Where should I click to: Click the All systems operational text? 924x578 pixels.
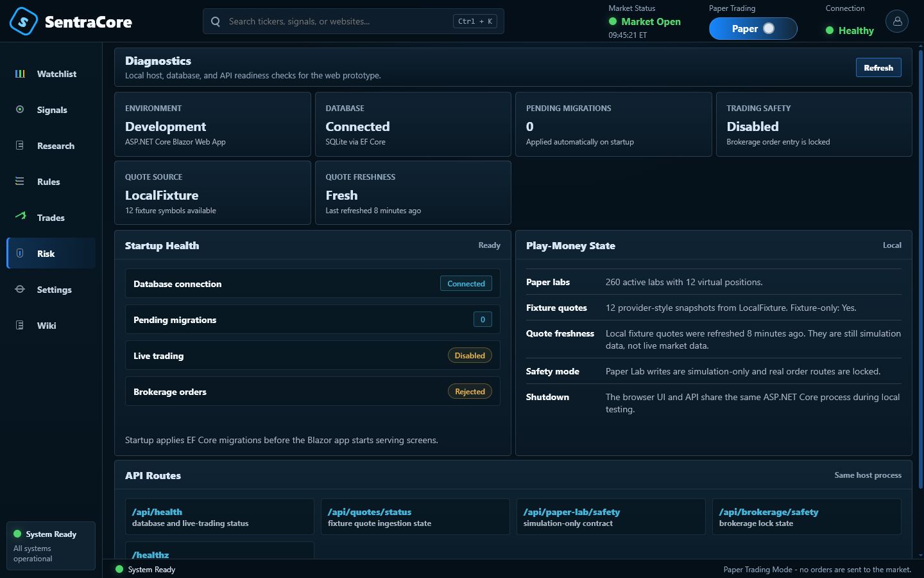tap(33, 554)
